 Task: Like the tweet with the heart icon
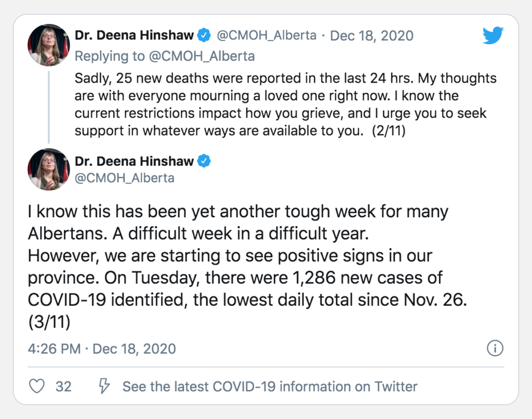37,386
